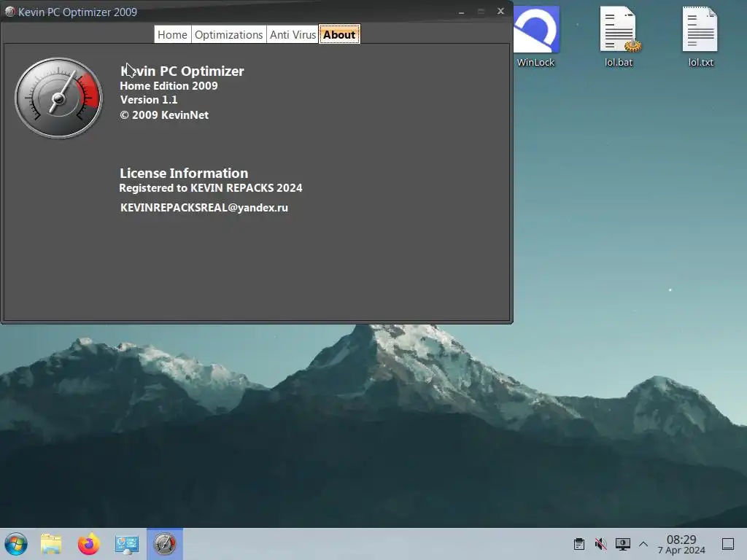This screenshot has height=560, width=747.
Task: Click the Kevin PC Optimizer title bar icon
Action: 9,12
